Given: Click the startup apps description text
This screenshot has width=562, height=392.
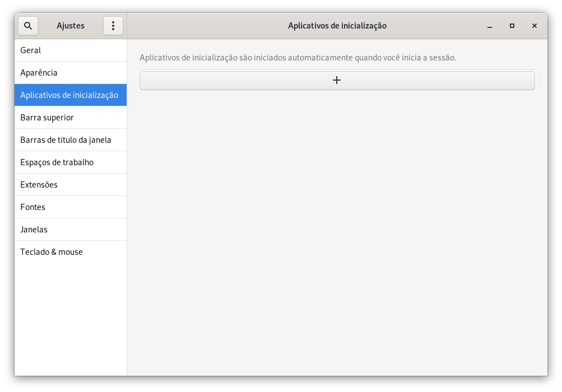Looking at the screenshot, I should [x=298, y=58].
